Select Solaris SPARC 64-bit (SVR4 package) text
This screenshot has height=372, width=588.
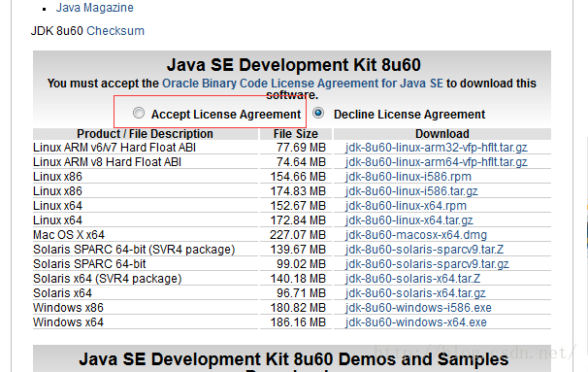134,250
